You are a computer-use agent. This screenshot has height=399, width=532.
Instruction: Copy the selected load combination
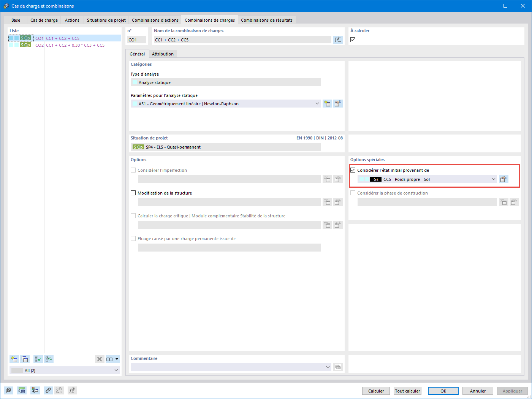(x=25, y=359)
